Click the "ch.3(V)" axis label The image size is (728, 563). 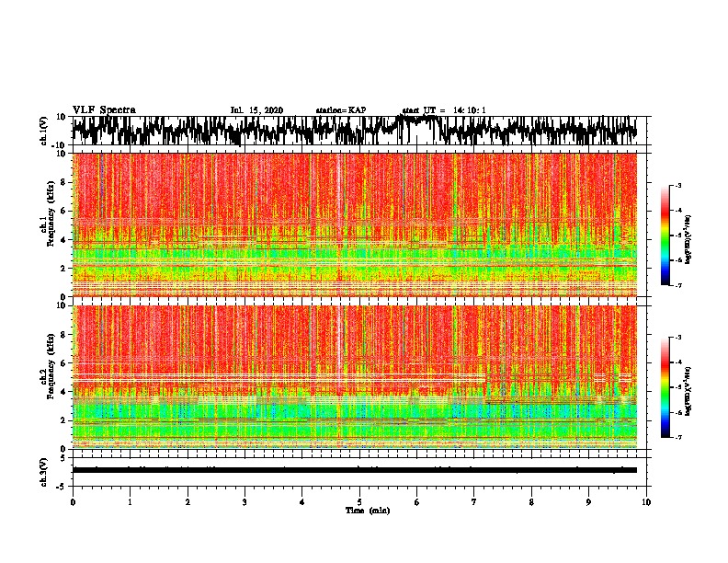click(43, 472)
